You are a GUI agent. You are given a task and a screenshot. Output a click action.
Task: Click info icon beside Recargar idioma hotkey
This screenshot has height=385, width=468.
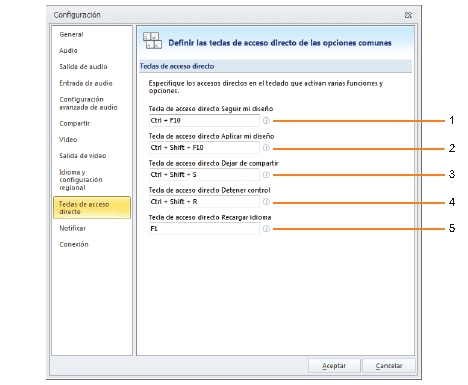pyautogui.click(x=266, y=229)
